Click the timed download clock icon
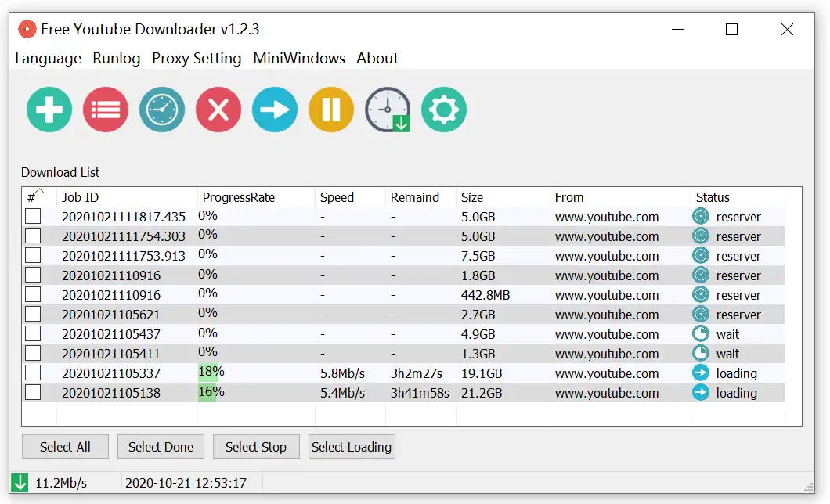 (x=388, y=110)
